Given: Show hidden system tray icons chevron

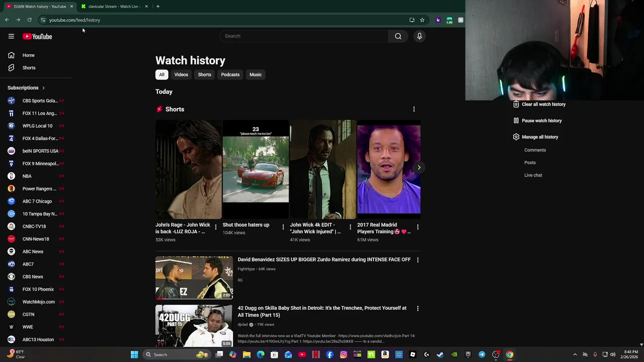Looking at the screenshot, I should tap(575, 354).
